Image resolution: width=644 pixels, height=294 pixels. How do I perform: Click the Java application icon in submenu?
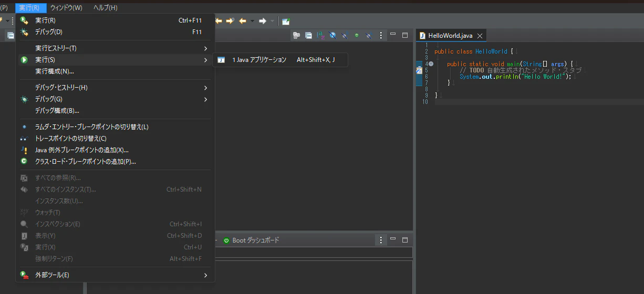point(221,60)
